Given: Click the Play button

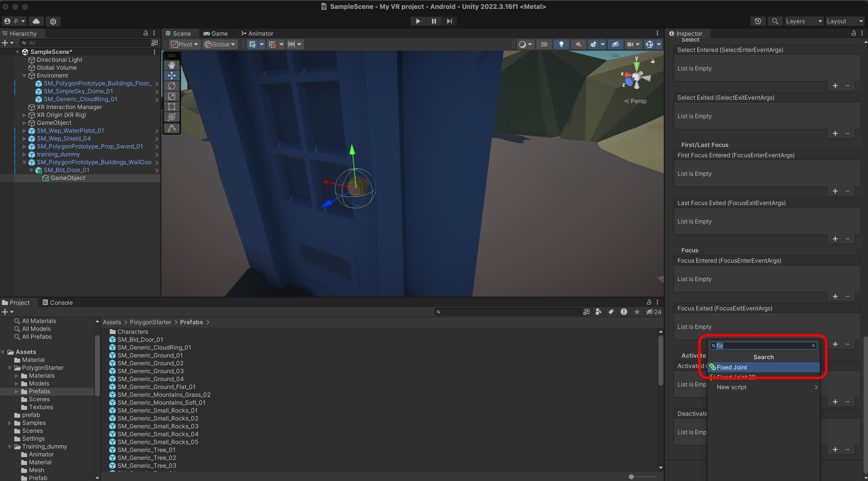Looking at the screenshot, I should (x=418, y=21).
